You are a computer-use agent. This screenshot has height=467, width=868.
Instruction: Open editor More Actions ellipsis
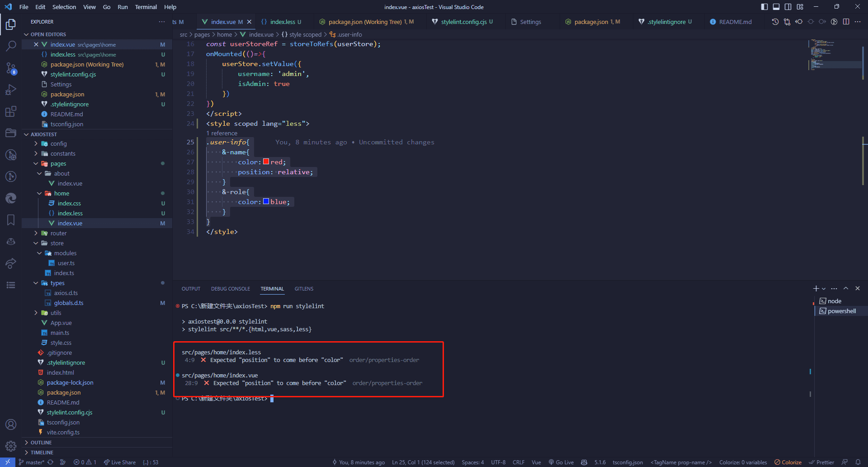[858, 22]
